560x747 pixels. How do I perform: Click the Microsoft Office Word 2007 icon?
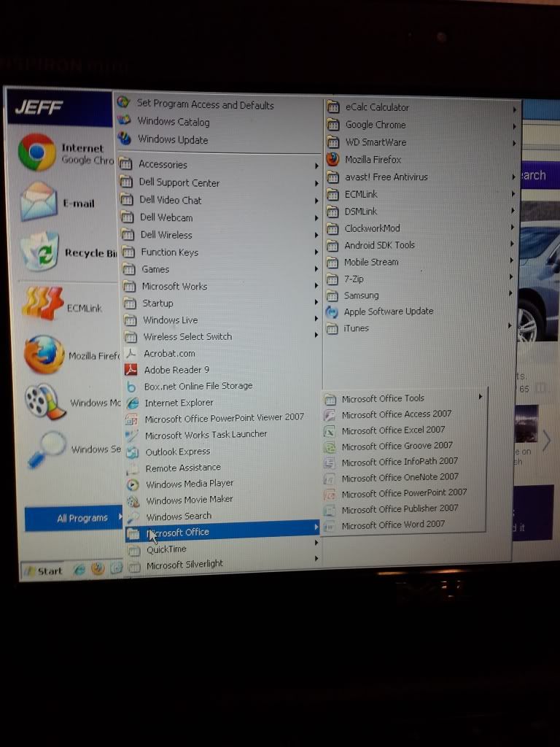click(330, 527)
